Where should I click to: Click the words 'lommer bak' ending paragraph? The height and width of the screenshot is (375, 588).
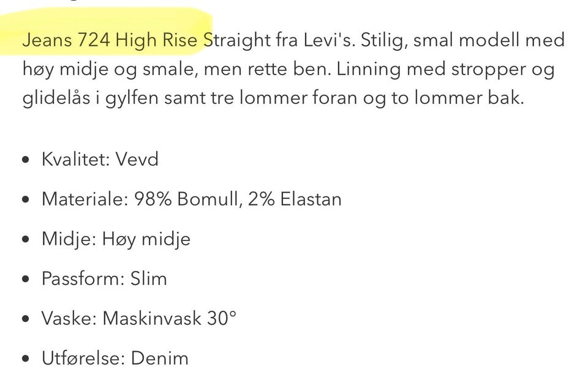[469, 98]
